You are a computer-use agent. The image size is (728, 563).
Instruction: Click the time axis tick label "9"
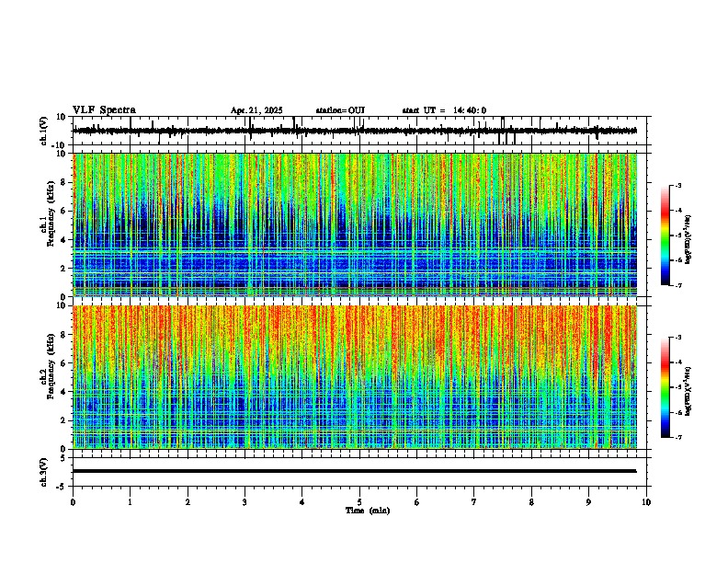(x=588, y=502)
